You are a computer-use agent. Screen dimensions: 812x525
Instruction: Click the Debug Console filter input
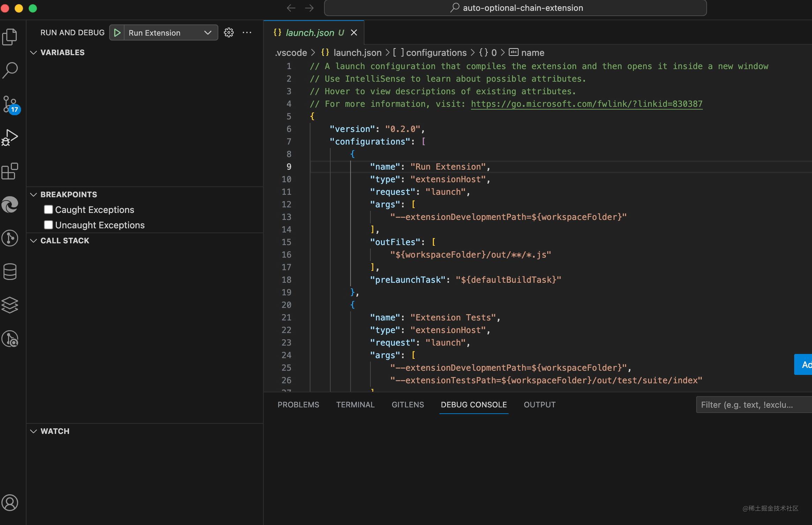[x=753, y=405]
